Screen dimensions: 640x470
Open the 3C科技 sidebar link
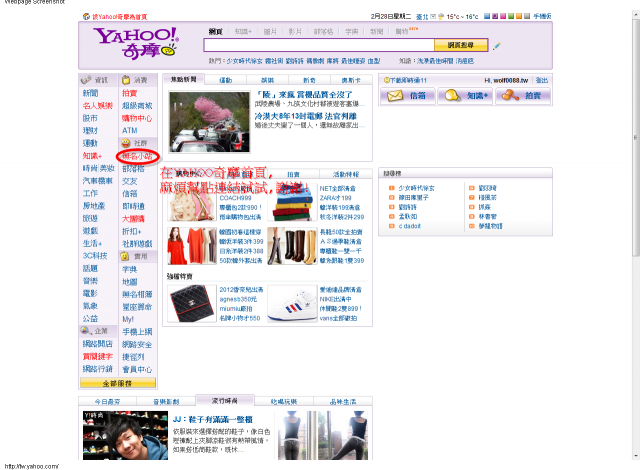[x=95, y=256]
